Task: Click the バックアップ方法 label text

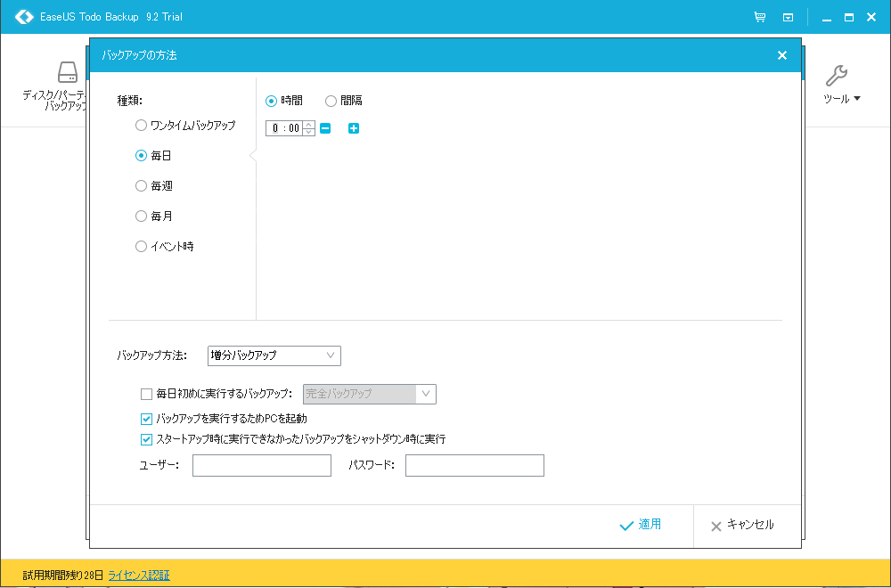Action: (151, 355)
